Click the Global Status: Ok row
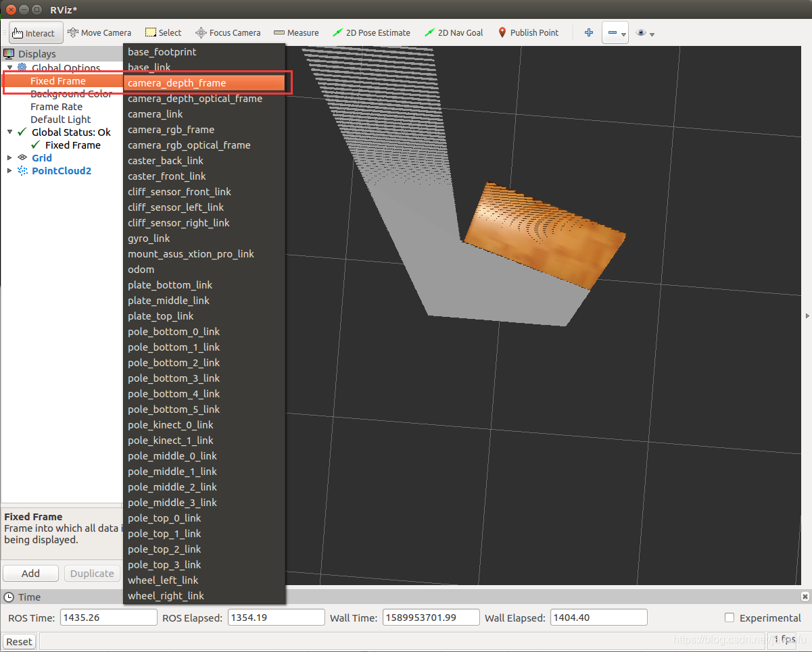This screenshot has width=812, height=652. coord(71,132)
